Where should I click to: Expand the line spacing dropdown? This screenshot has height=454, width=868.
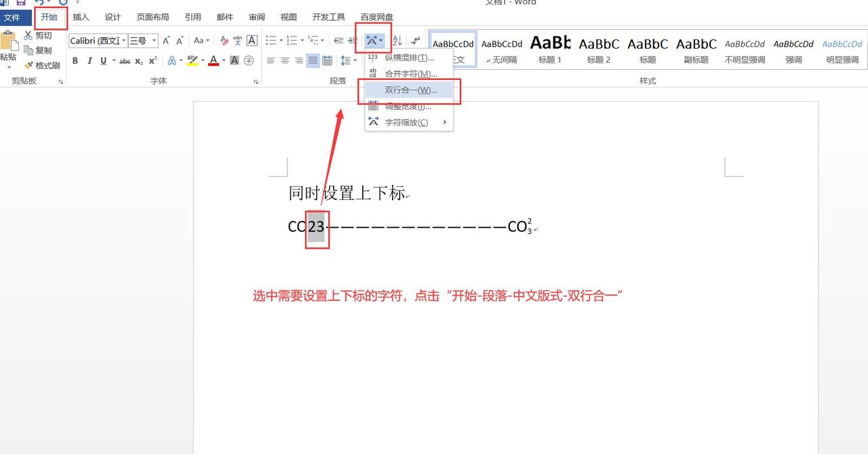354,60
